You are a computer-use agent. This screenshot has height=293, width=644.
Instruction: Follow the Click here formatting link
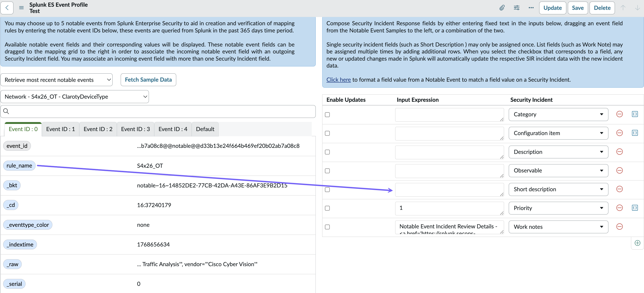point(339,80)
